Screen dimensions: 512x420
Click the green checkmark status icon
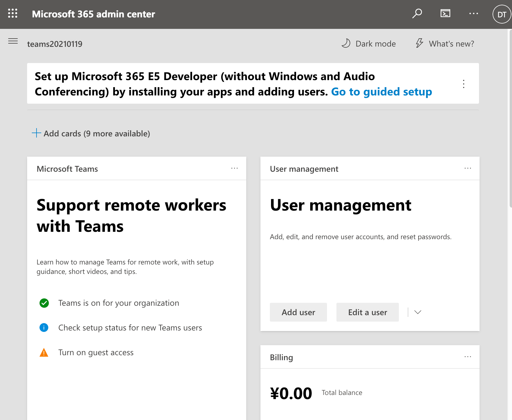click(x=44, y=303)
